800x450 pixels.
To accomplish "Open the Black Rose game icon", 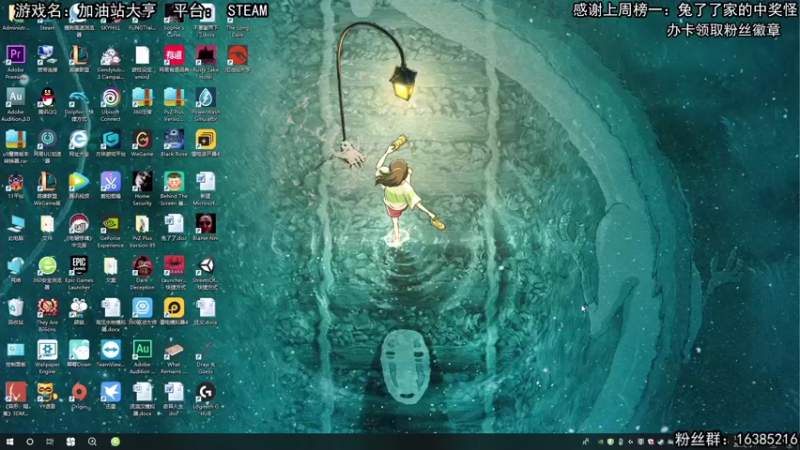I will (x=173, y=139).
